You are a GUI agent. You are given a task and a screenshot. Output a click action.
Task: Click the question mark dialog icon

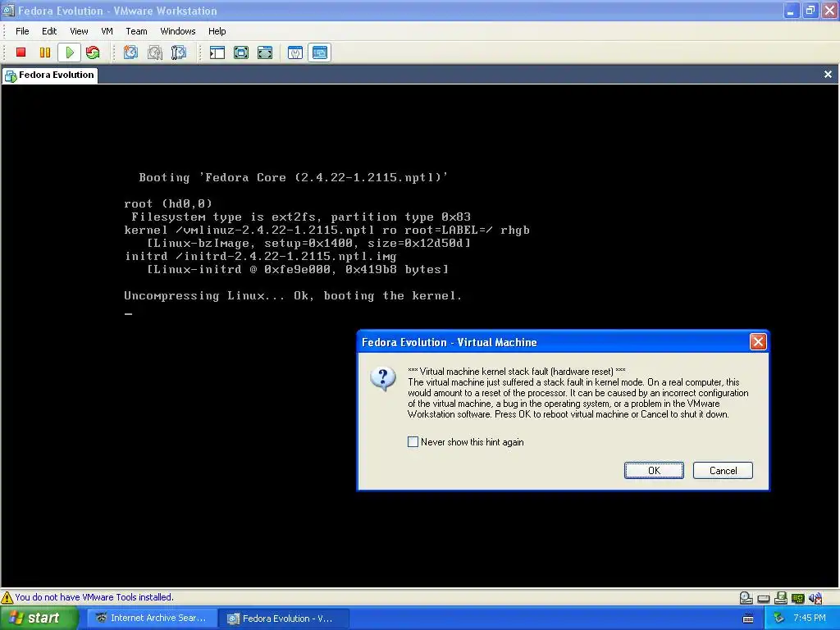383,379
